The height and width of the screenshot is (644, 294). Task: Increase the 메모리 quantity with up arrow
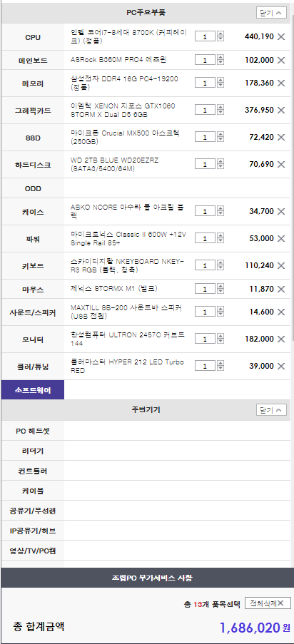220,81
